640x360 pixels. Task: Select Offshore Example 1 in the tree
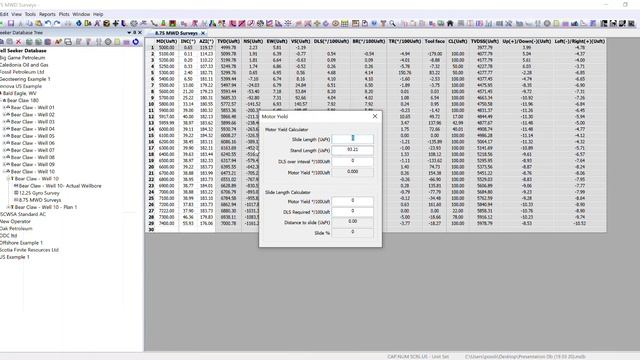pos(21,243)
